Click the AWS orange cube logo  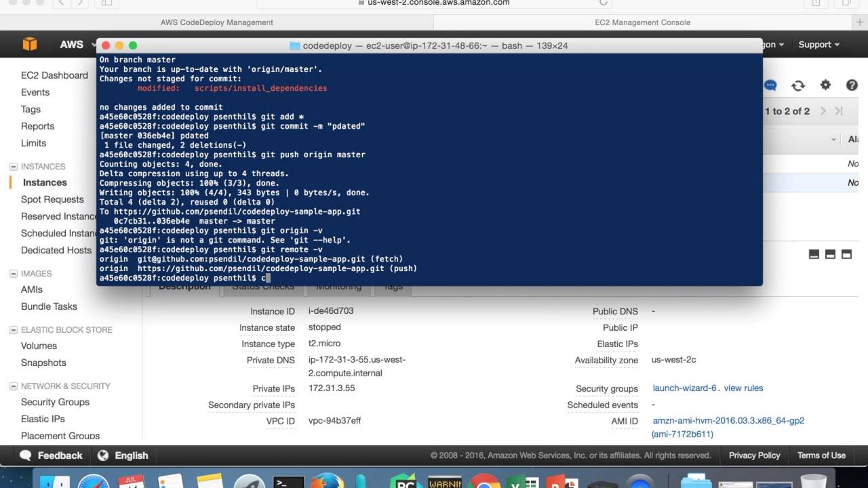30,45
